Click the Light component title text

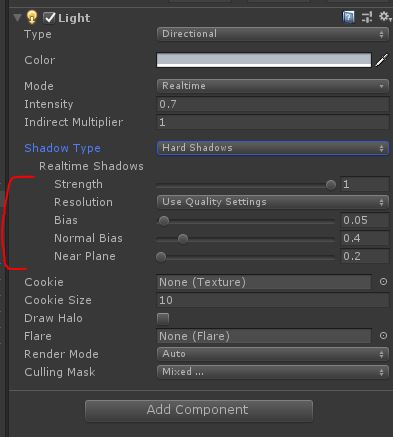[74, 18]
